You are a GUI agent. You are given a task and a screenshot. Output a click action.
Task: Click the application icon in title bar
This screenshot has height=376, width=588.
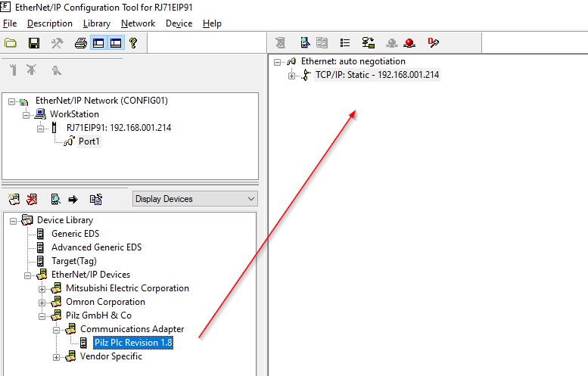coord(5,6)
